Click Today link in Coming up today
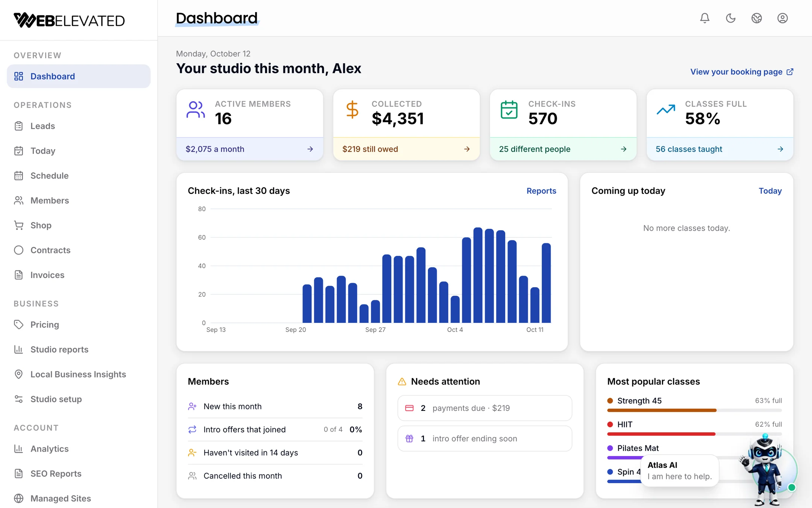812x508 pixels. click(770, 191)
